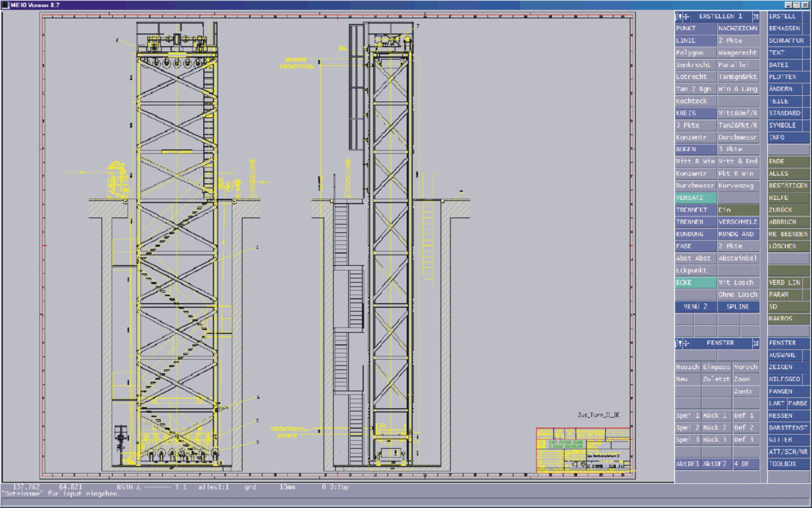Image resolution: width=812 pixels, height=508 pixels.
Task: Expand submenu box beside AUSWAHL
Action: pos(806,355)
